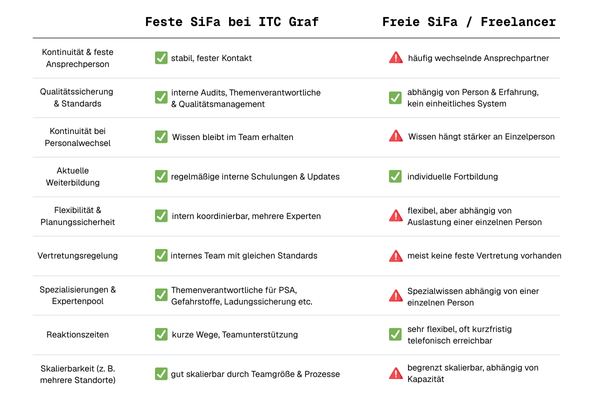
Task: Click checkmark next to "Wissen bleibt im Team erhalten"
Action: tap(161, 136)
